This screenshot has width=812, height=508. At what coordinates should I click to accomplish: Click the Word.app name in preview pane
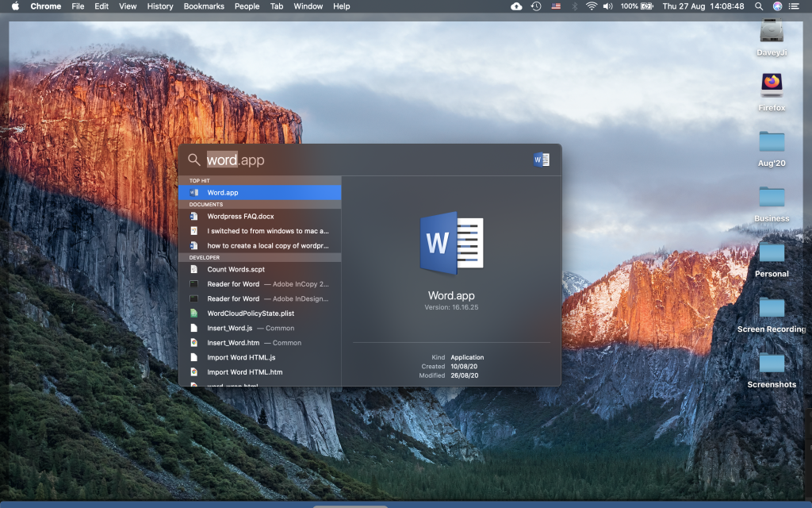pyautogui.click(x=451, y=295)
